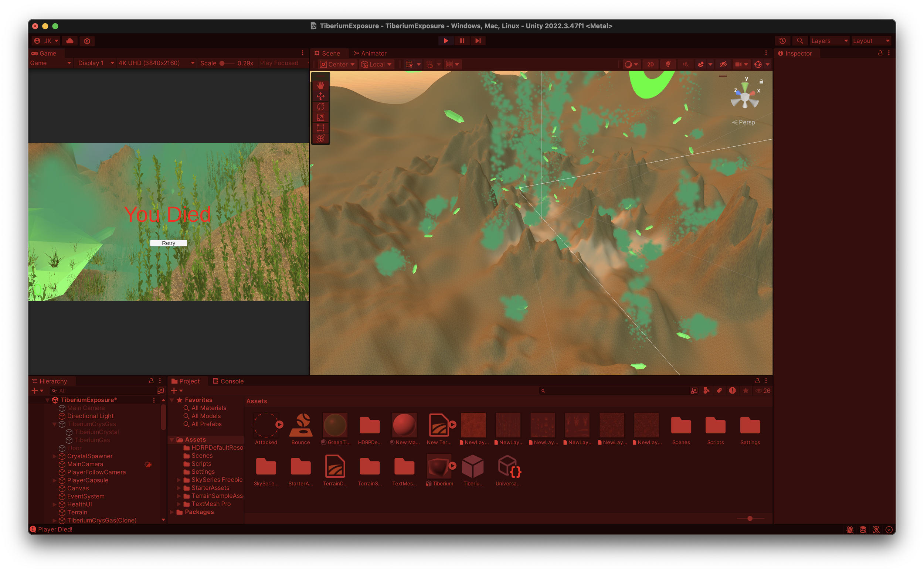Toggle 2D view mode in Scene
Screen dimensions: 924x572
tap(650, 64)
